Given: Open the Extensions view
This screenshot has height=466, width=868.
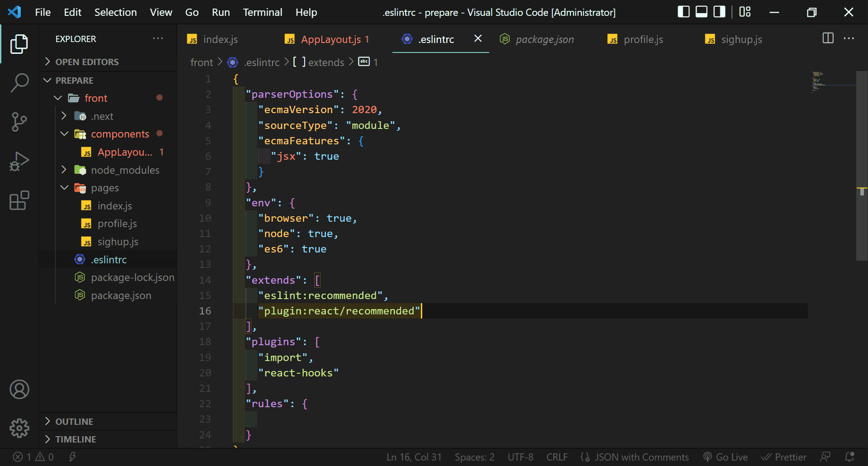Looking at the screenshot, I should click(x=19, y=200).
